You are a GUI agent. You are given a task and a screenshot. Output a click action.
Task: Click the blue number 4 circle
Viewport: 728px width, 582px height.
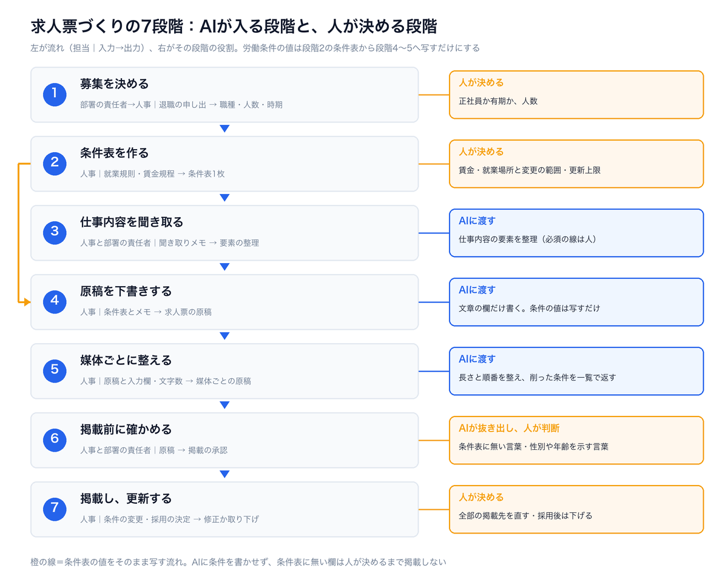tap(55, 301)
